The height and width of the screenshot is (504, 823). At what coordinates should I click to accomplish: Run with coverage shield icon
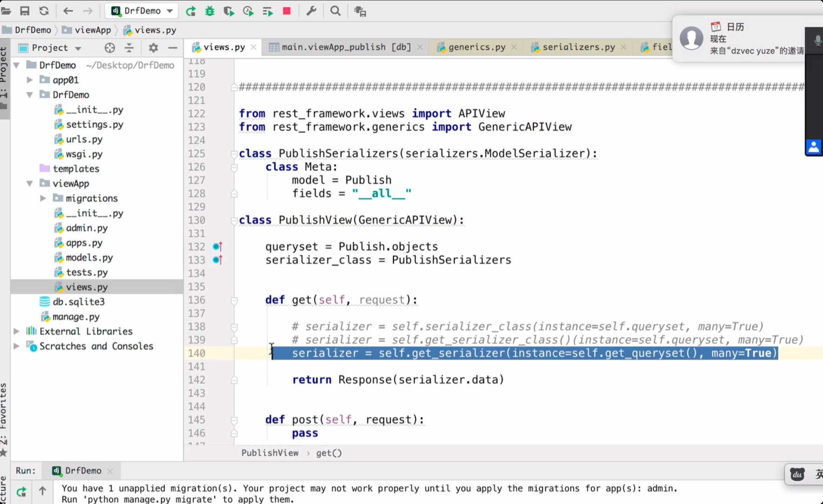coord(229,11)
